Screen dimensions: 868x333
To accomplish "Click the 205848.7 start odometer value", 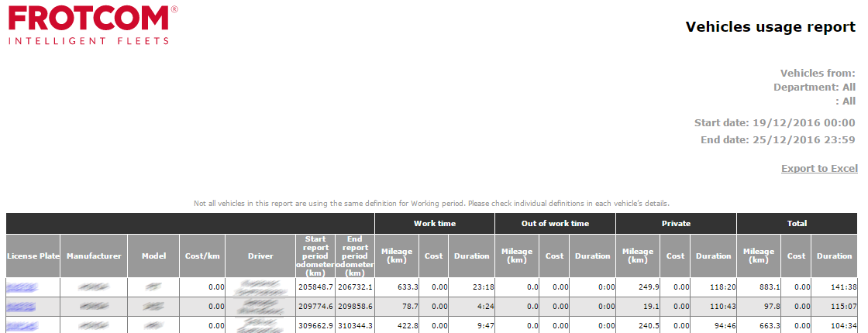I will 315,287.
